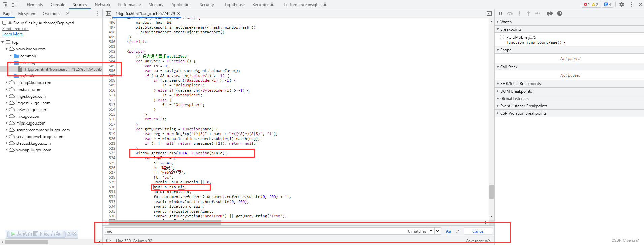Viewport: 644px width, 245px height.
Task: Click line number 523 in the gutter
Action: coord(112,153)
